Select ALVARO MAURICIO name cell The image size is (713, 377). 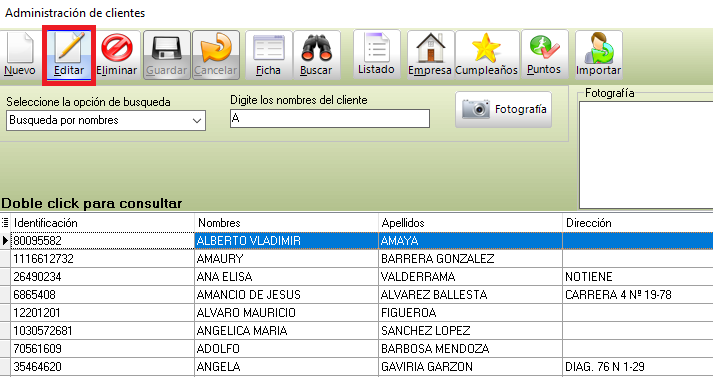[286, 313]
